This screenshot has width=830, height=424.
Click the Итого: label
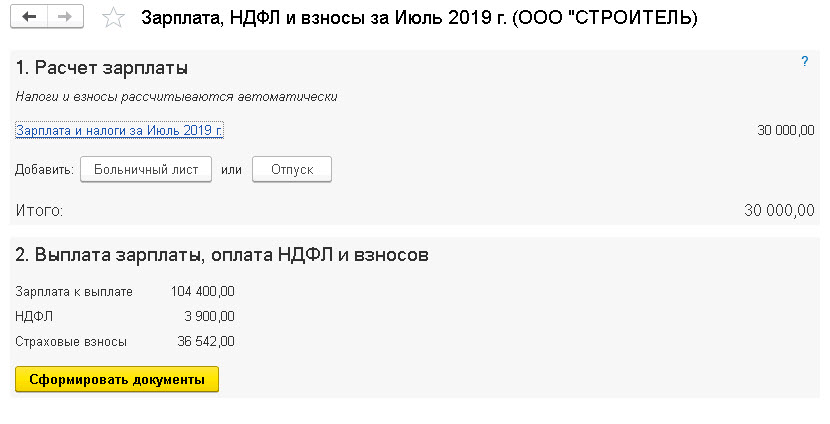[39, 211]
